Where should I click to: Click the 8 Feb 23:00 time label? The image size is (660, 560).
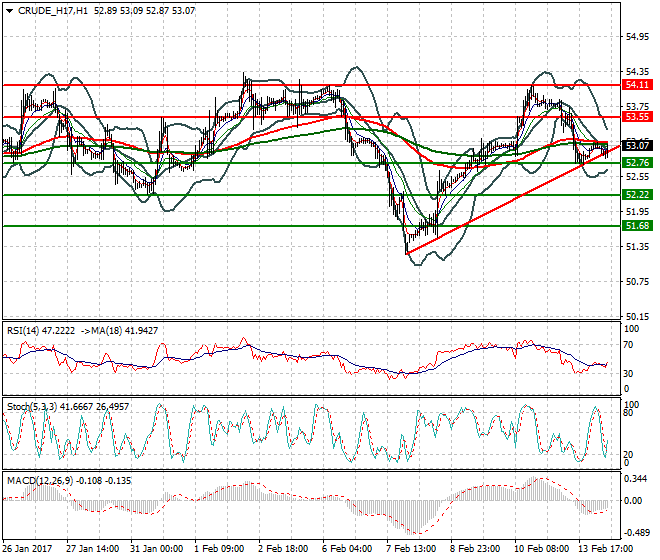tap(475, 549)
